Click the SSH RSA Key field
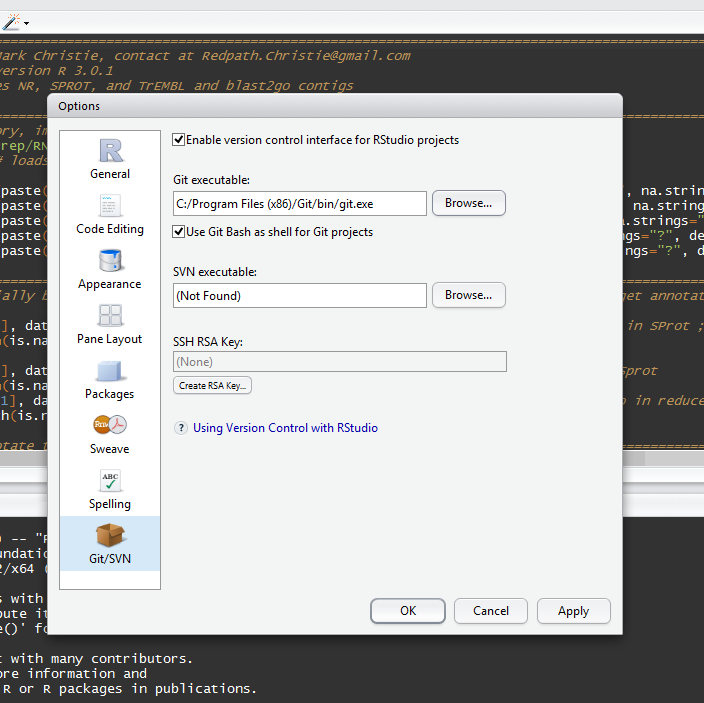Viewport: 704px width, 703px height. point(340,361)
